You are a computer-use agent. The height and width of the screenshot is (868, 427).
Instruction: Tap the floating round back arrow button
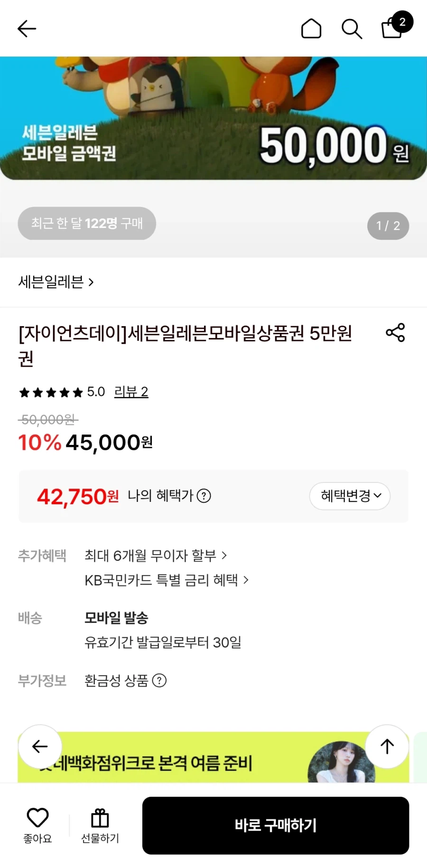pyautogui.click(x=40, y=746)
